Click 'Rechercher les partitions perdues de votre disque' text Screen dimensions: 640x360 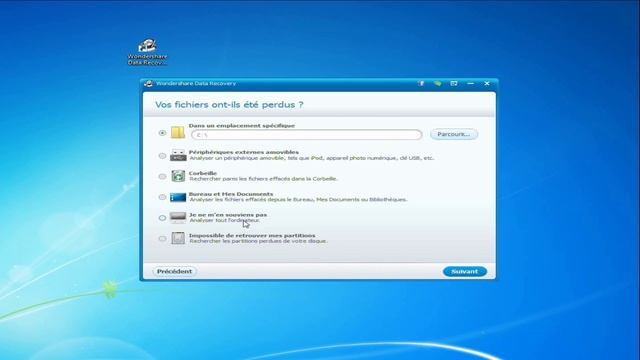pos(258,241)
